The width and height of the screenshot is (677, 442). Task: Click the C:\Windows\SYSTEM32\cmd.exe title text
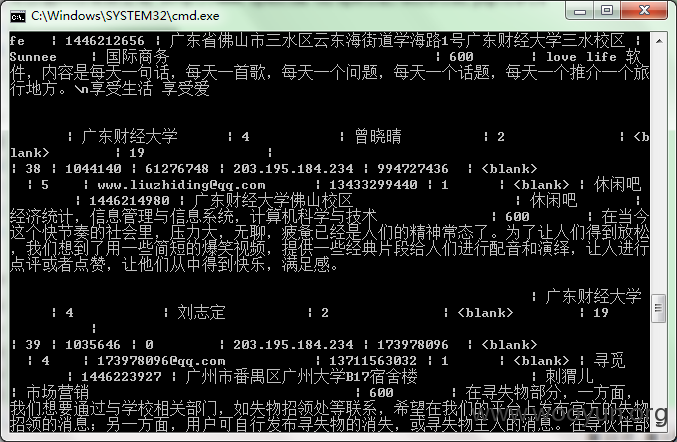pyautogui.click(x=125, y=16)
